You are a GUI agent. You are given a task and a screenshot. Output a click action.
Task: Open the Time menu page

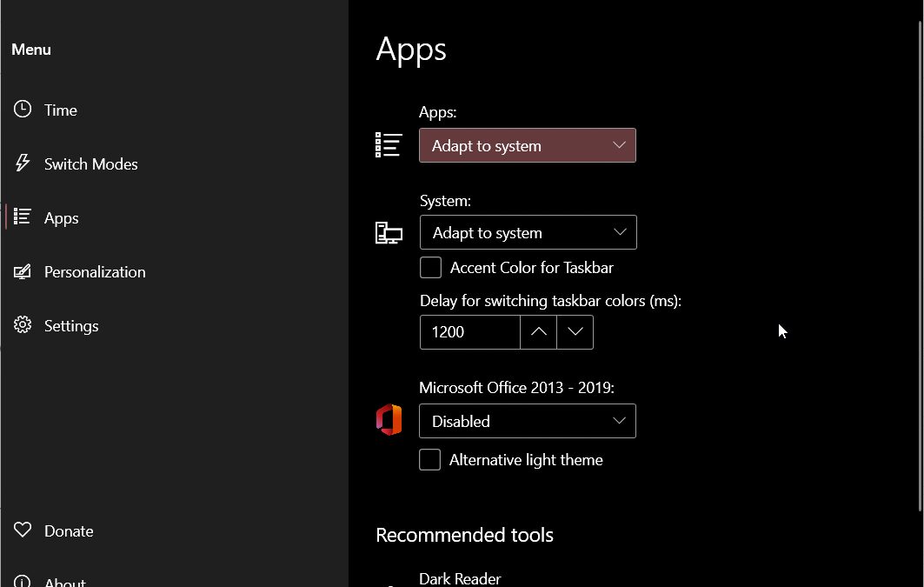pyautogui.click(x=61, y=110)
